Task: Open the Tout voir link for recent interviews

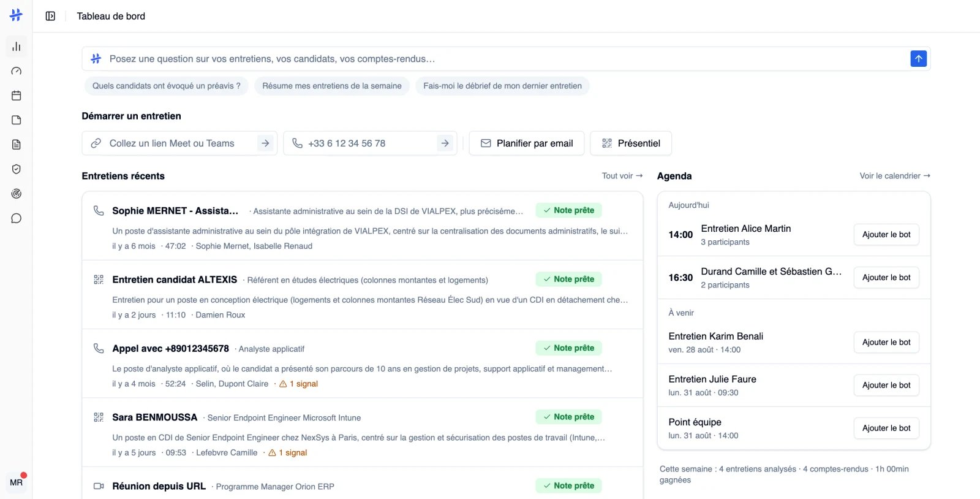Action: tap(622, 176)
